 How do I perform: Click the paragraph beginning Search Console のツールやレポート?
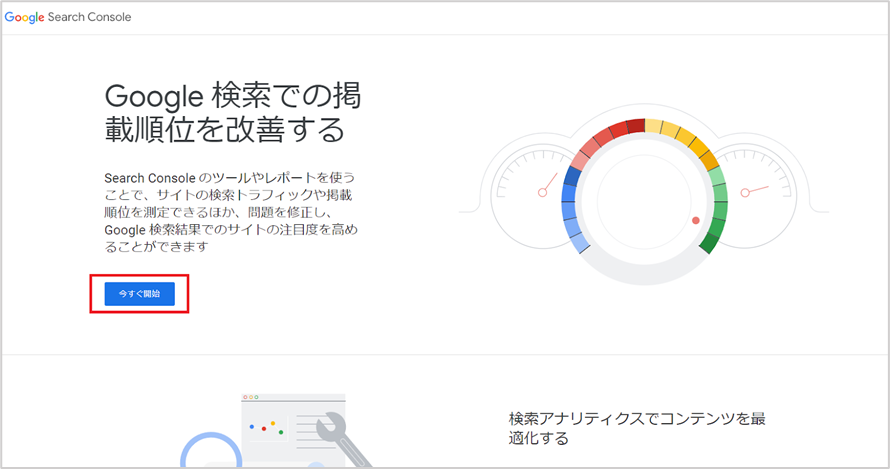click(231, 212)
